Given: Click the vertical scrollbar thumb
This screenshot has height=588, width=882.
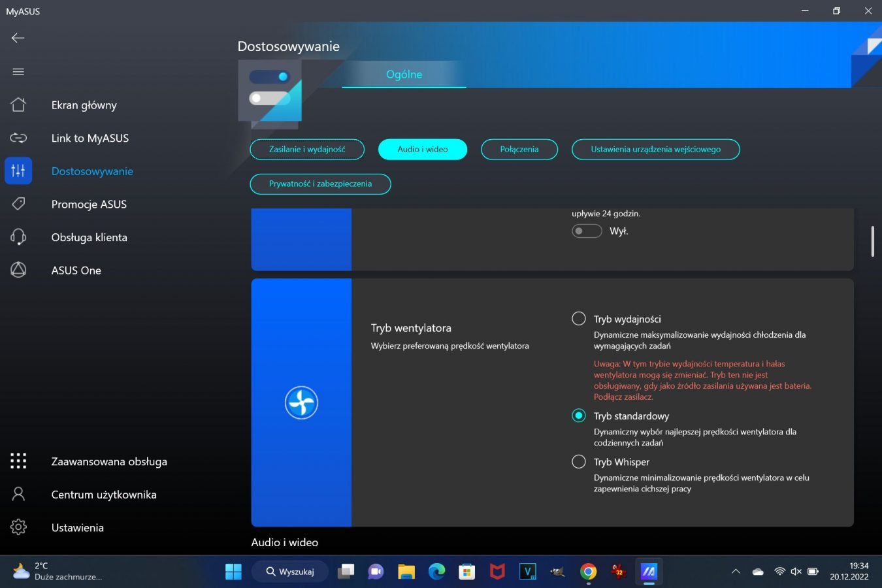Looking at the screenshot, I should click(873, 242).
